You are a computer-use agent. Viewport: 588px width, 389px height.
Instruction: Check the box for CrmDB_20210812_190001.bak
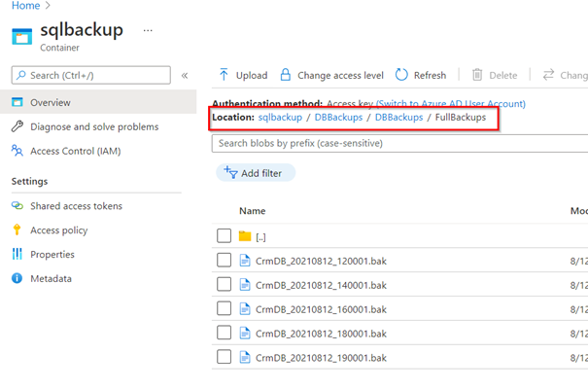point(224,357)
